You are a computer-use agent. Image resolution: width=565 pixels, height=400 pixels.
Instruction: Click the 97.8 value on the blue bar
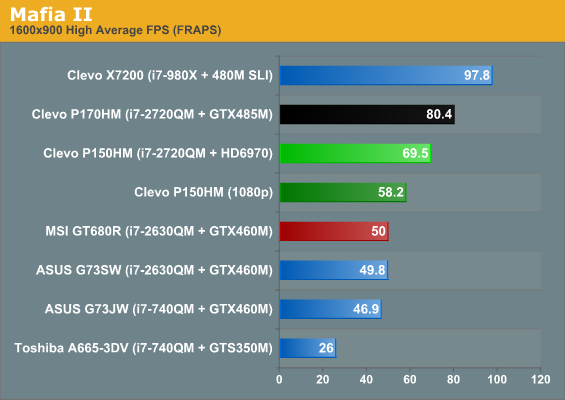(477, 75)
